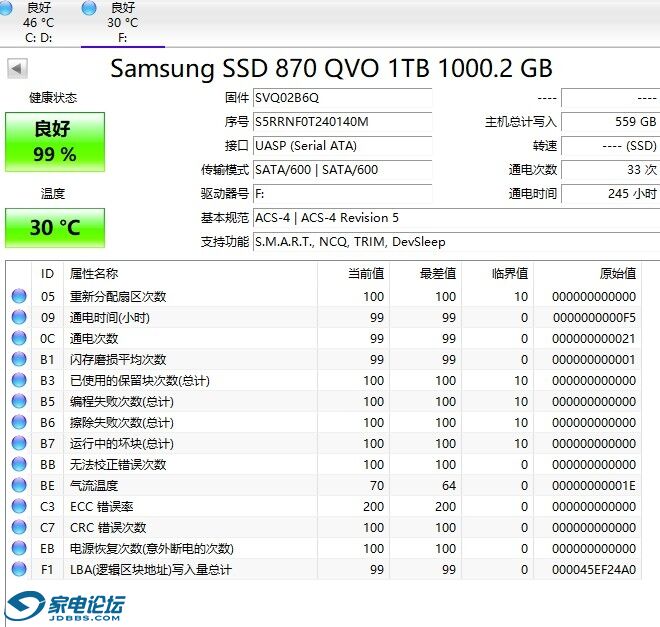660x627 pixels.
Task: Click the rotation rate value ---- (SSD)
Action: click(610, 146)
